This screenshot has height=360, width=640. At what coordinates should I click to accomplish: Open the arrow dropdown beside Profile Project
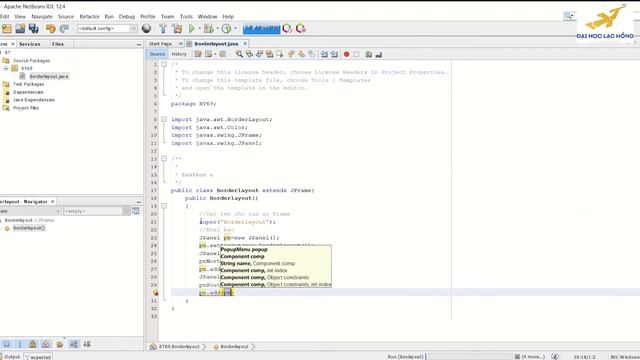click(x=236, y=28)
